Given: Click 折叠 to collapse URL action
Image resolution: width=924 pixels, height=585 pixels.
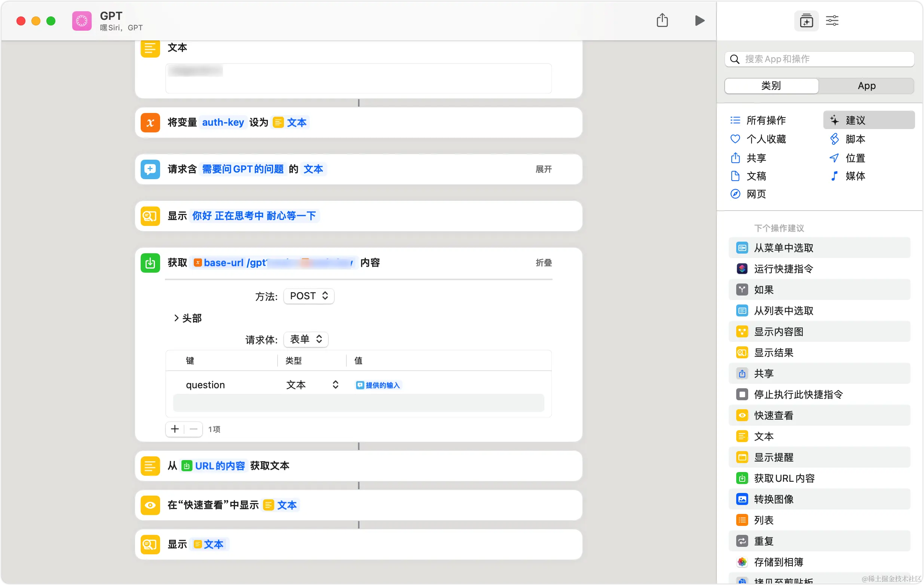Looking at the screenshot, I should [x=543, y=263].
